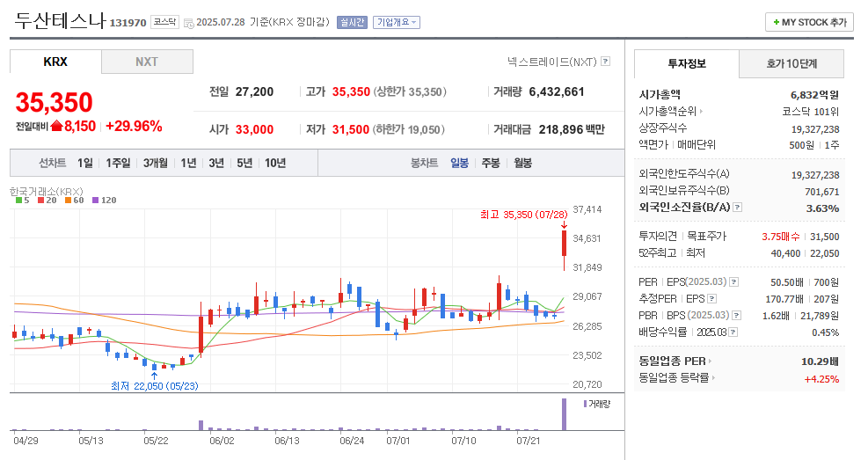This screenshot has height=460, width=868.
Task: Click the red 20-day moving average legend
Action: tap(47, 201)
